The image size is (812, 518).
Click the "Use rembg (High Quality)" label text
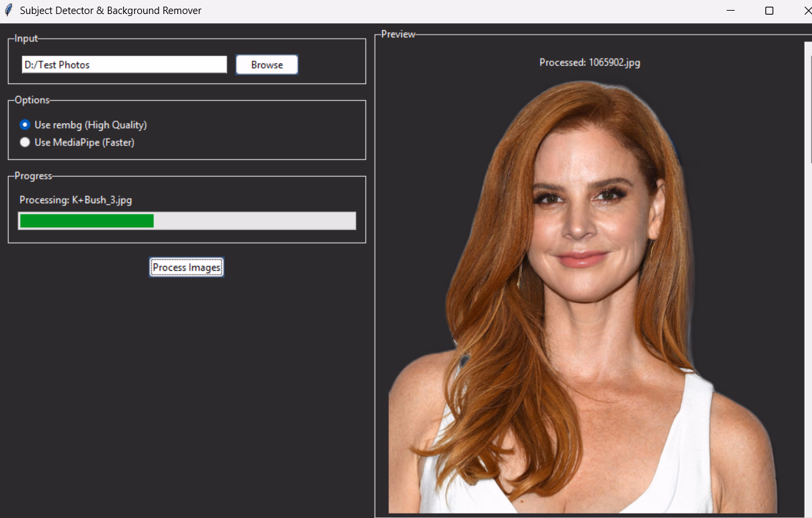(91, 125)
